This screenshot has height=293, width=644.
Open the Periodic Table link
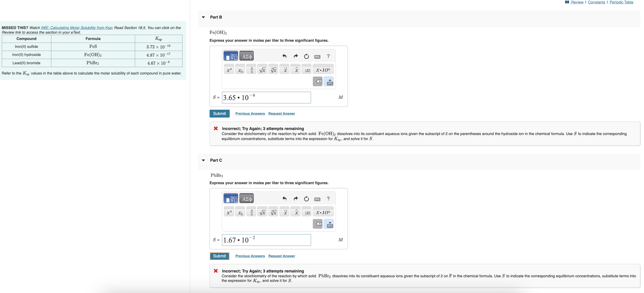coord(621,2)
